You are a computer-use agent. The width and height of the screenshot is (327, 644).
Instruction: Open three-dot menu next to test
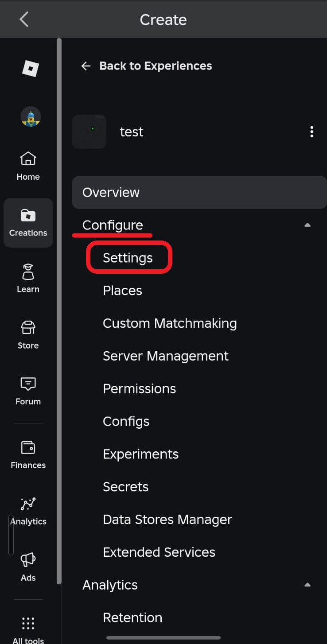(x=312, y=132)
